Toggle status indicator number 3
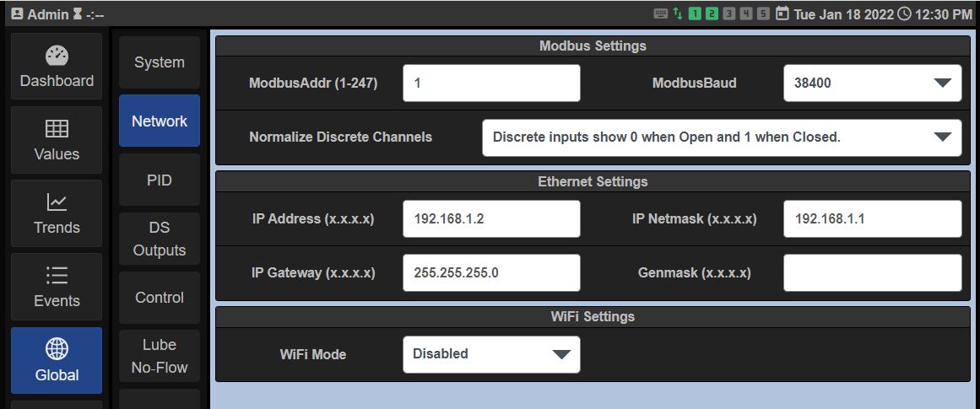980x409 pixels. [729, 14]
